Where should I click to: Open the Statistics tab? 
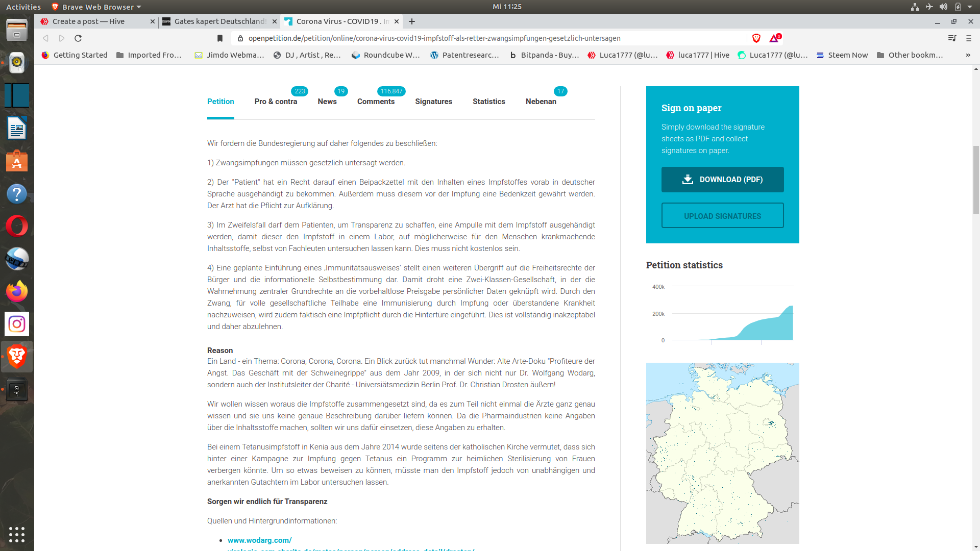tap(488, 102)
